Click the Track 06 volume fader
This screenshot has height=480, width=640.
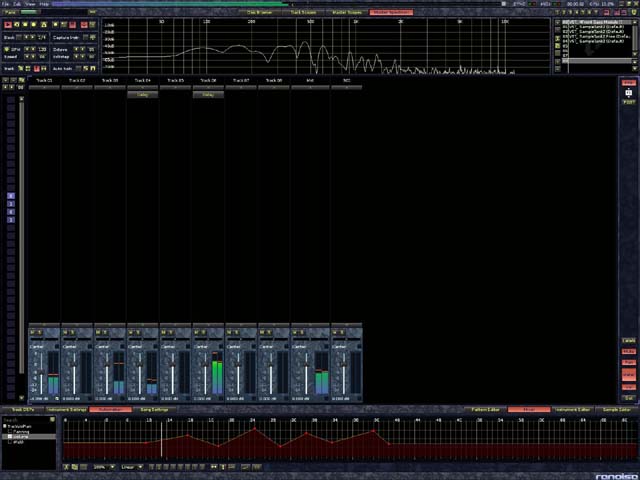(x=206, y=370)
